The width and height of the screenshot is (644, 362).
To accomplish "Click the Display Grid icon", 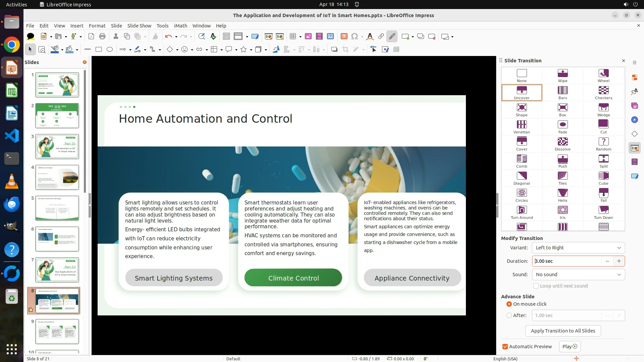I will (x=226, y=37).
